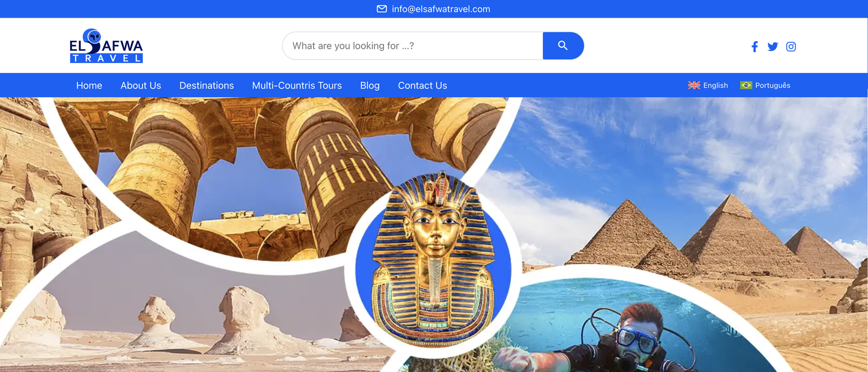Open the About Us page
The width and height of the screenshot is (868, 372).
141,85
